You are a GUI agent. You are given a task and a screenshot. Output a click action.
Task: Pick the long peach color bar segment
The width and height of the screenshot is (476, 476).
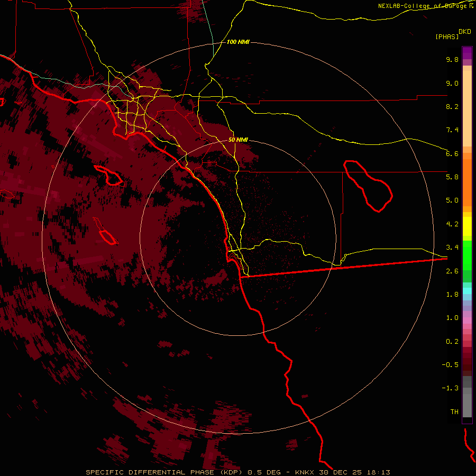(467, 108)
